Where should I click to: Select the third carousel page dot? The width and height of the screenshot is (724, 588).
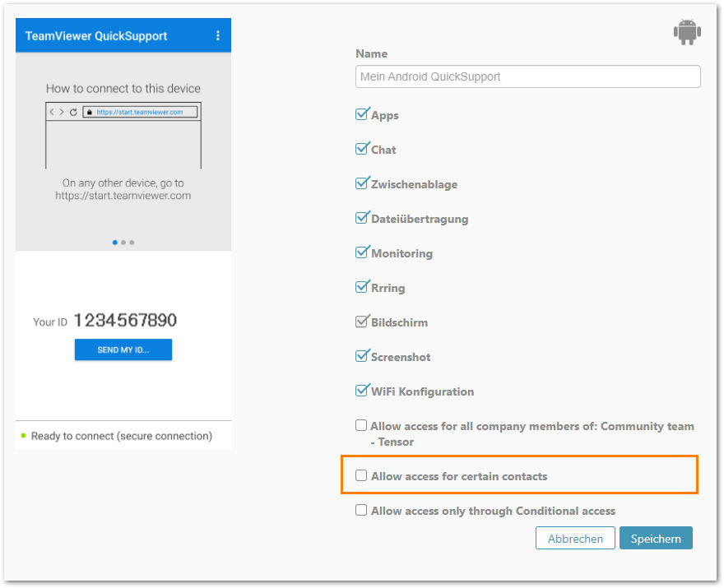pyautogui.click(x=132, y=243)
